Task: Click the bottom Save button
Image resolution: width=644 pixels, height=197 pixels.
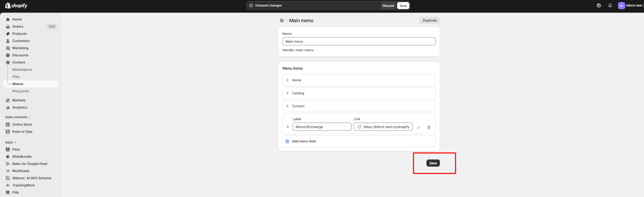Action: (433, 163)
